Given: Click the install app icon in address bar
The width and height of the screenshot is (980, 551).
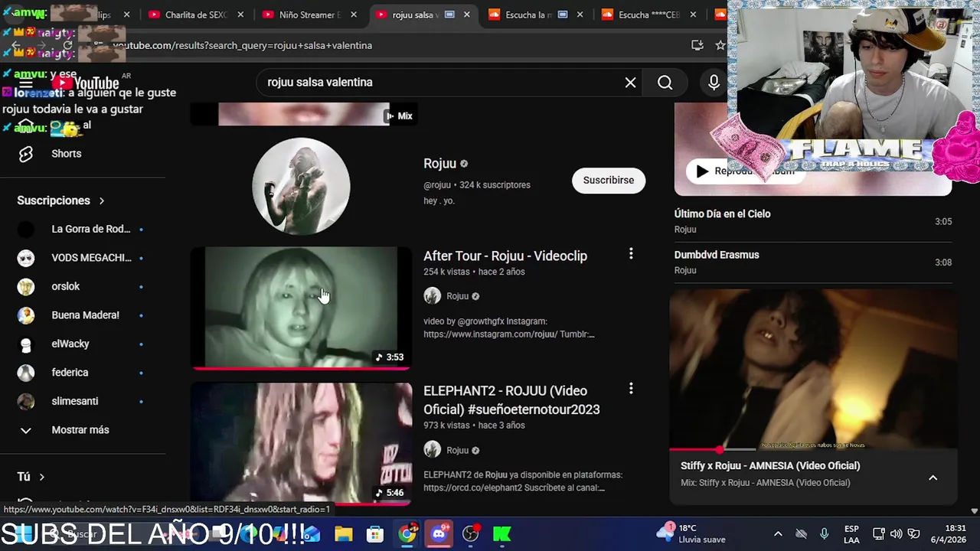Looking at the screenshot, I should click(697, 45).
